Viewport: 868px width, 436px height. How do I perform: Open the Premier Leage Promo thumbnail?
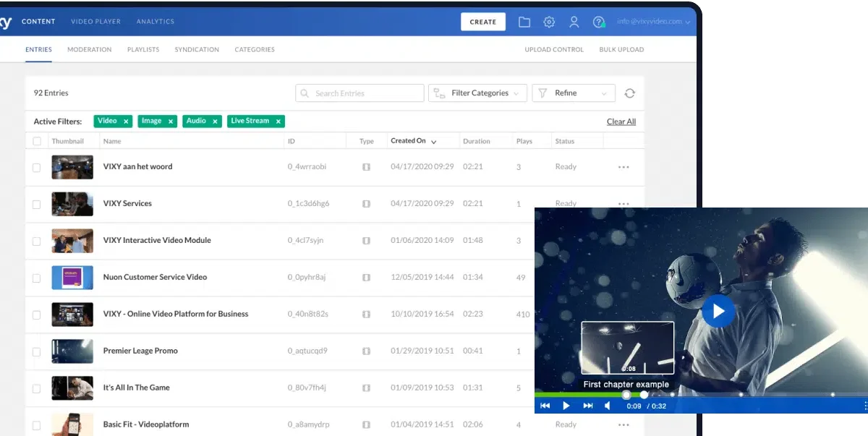coord(72,351)
